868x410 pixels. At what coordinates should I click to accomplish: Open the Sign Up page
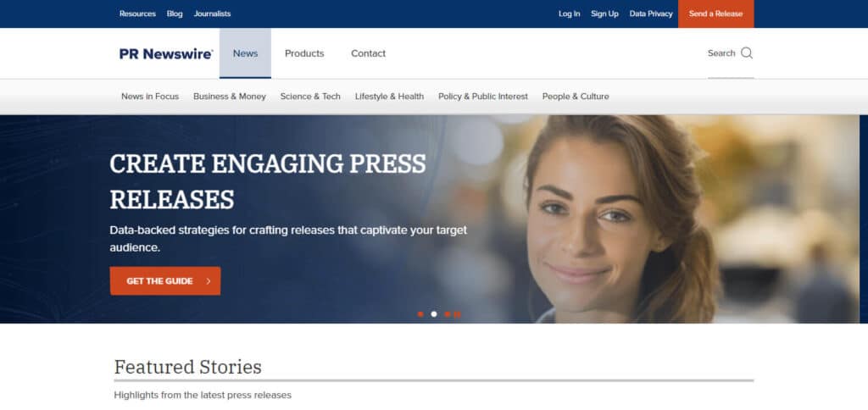click(604, 14)
